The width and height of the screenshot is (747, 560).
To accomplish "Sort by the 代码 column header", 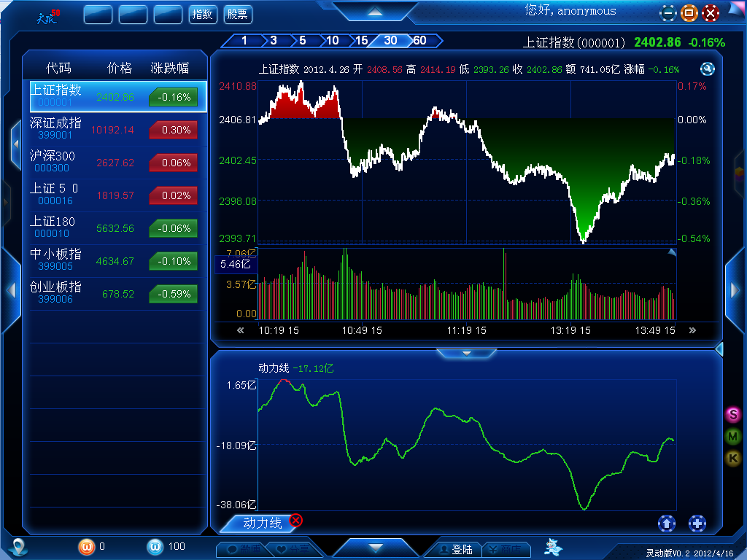I will tap(58, 68).
